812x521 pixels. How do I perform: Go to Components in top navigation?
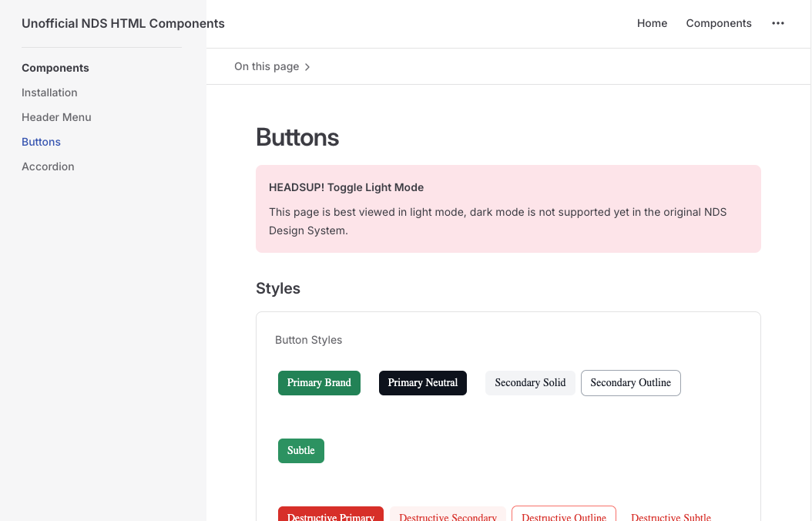click(719, 23)
